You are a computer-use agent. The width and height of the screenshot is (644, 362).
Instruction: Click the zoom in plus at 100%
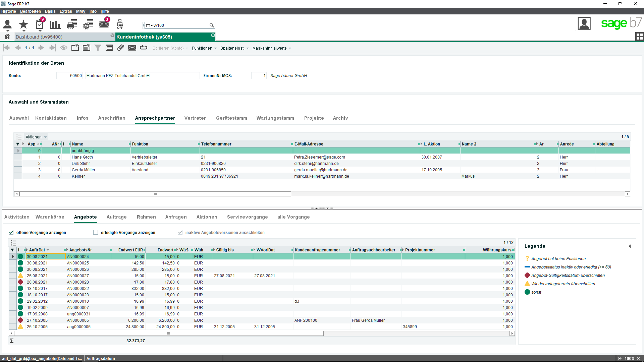[639, 358]
